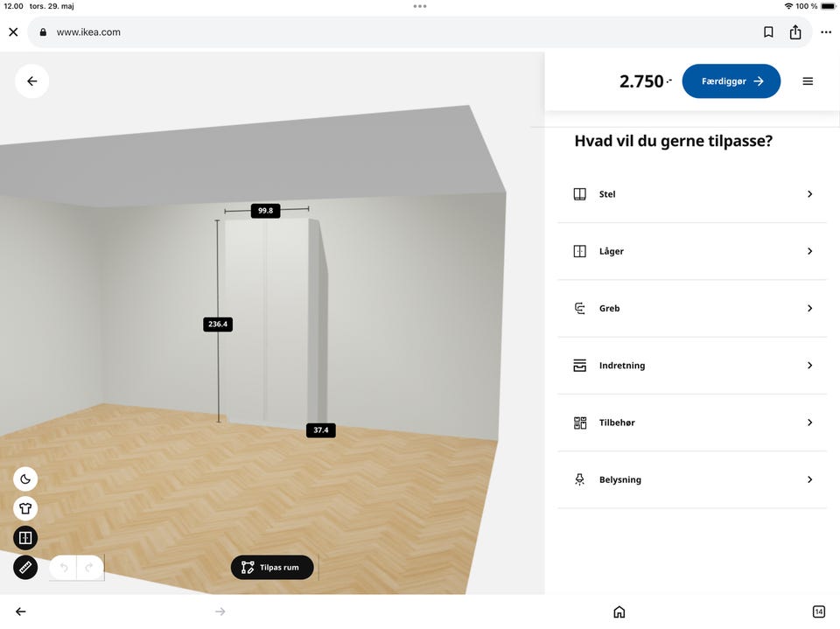Click the Greb handle icon
The image size is (840, 629).
tap(579, 308)
